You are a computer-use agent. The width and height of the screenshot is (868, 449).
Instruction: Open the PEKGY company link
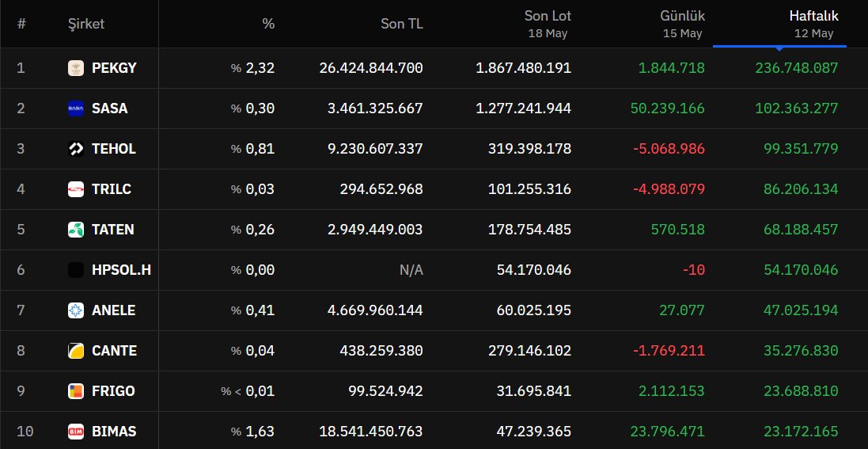pyautogui.click(x=114, y=68)
